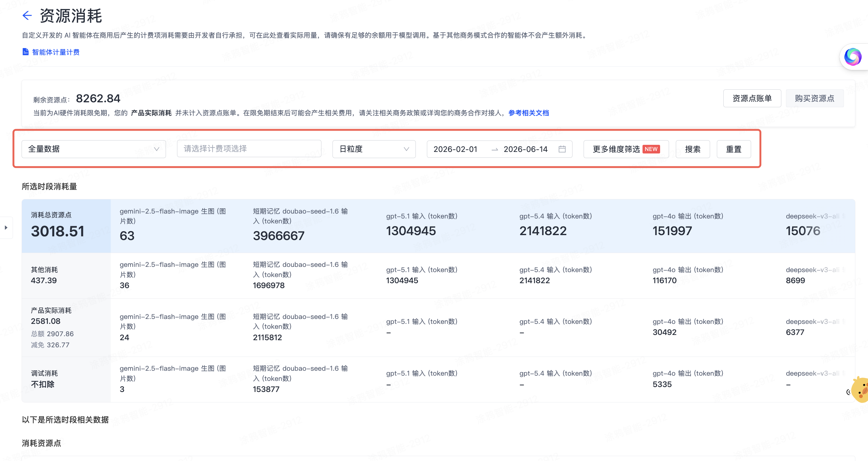Click the doubao-seed total 3966667
The image size is (868, 461).
click(x=279, y=236)
